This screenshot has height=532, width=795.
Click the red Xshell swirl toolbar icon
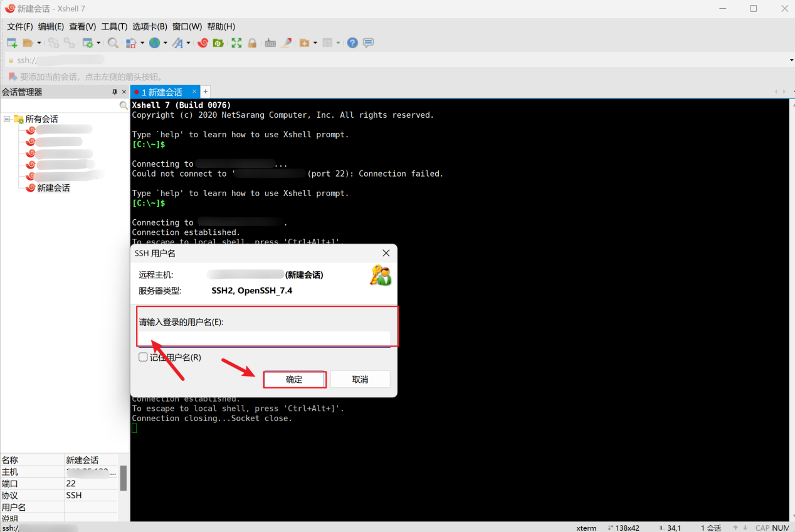tap(203, 43)
